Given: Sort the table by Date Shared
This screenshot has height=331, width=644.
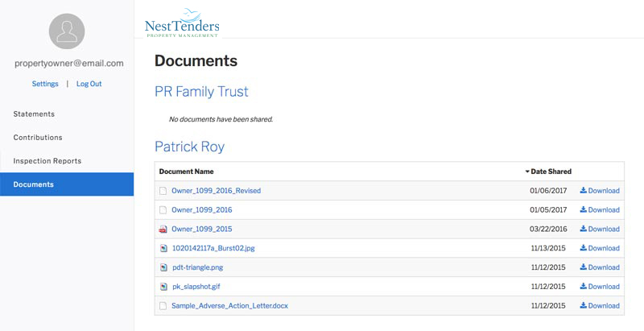Looking at the screenshot, I should [549, 172].
